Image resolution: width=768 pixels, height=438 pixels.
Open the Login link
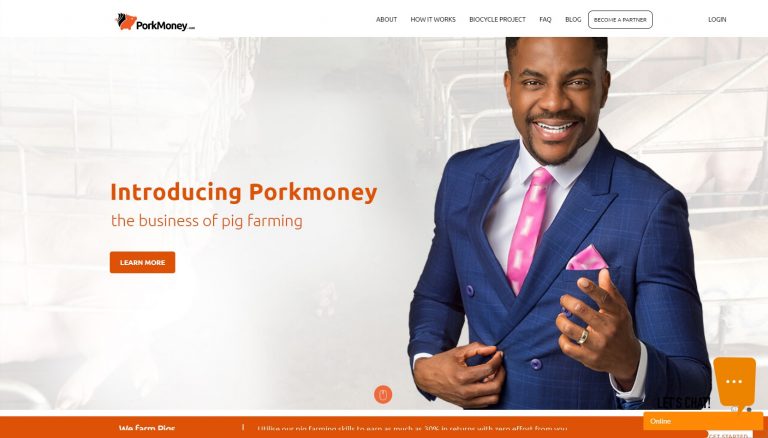[717, 20]
